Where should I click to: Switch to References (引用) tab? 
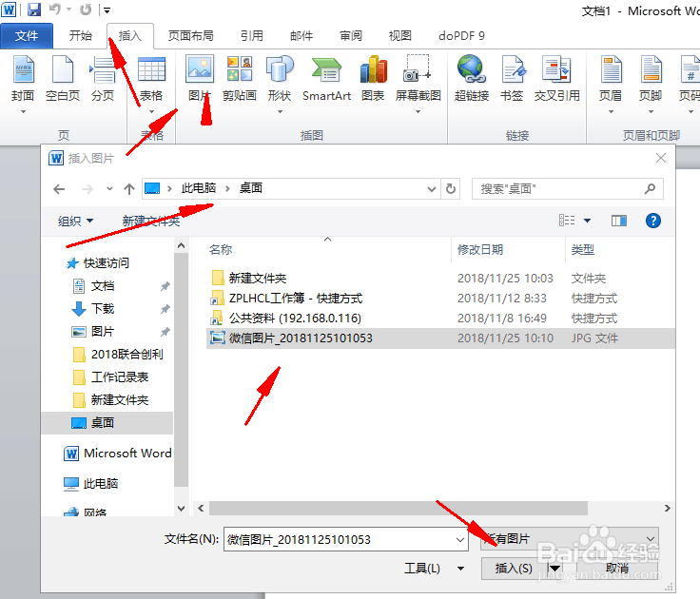(252, 36)
